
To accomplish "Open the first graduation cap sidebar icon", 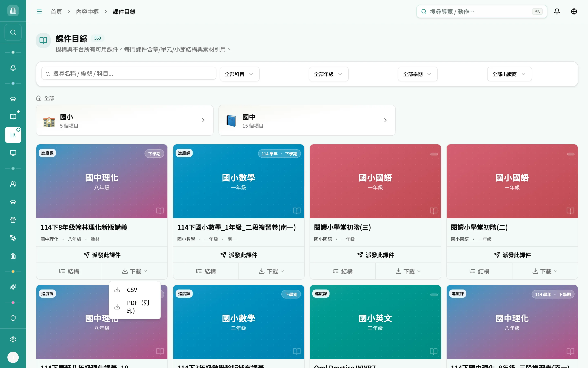I will 13,99.
